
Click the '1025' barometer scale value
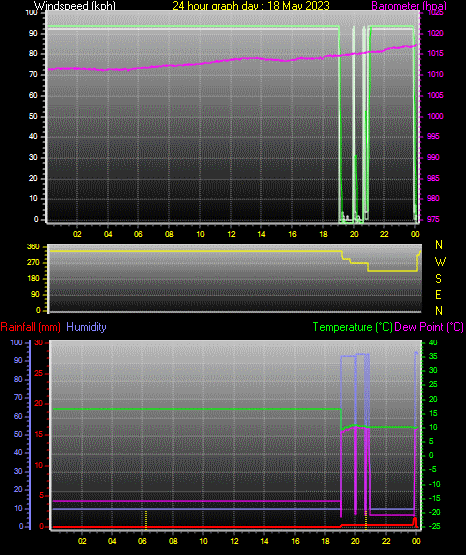(436, 13)
